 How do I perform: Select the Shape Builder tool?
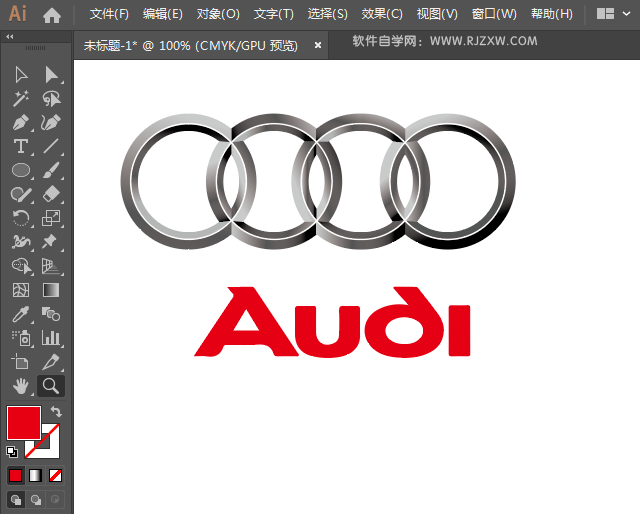[x=21, y=266]
